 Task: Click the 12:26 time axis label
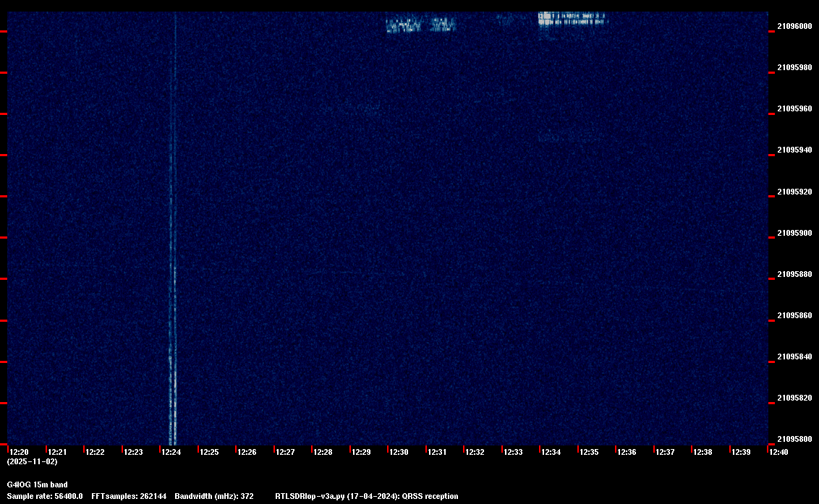[247, 452]
